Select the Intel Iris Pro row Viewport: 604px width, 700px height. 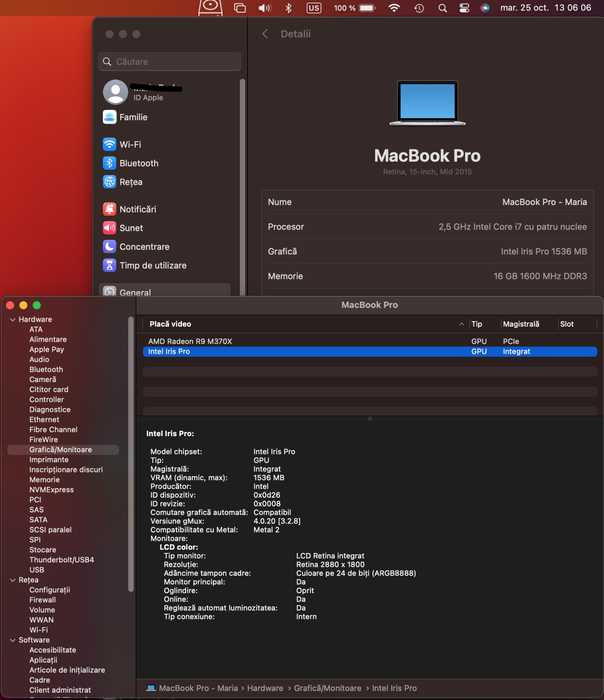pyautogui.click(x=370, y=351)
